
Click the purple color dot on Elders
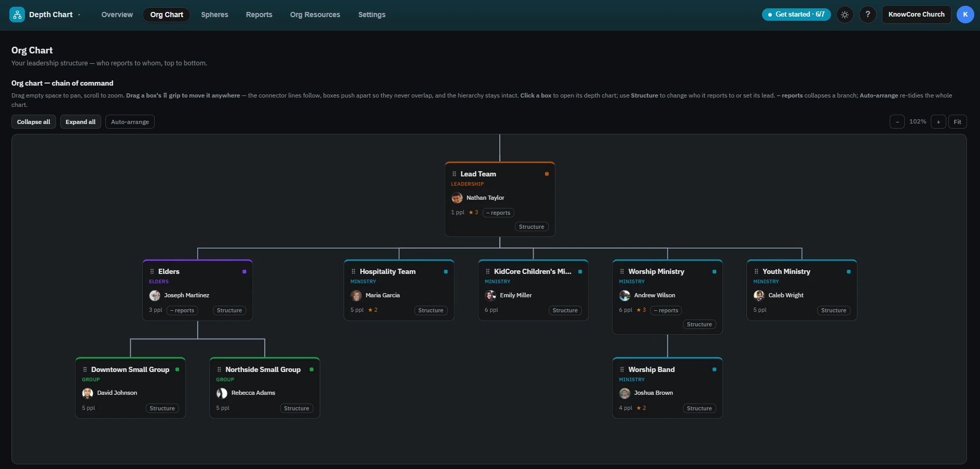pos(244,271)
